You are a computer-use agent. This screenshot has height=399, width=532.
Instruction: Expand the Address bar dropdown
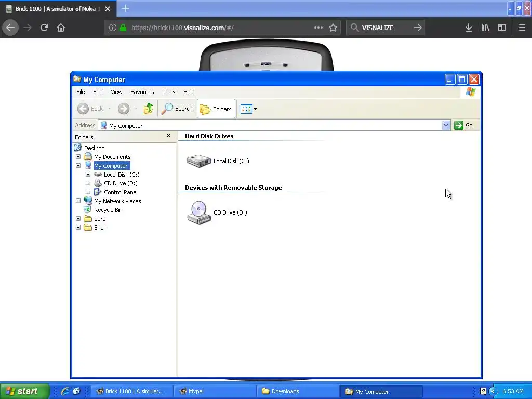point(446,125)
